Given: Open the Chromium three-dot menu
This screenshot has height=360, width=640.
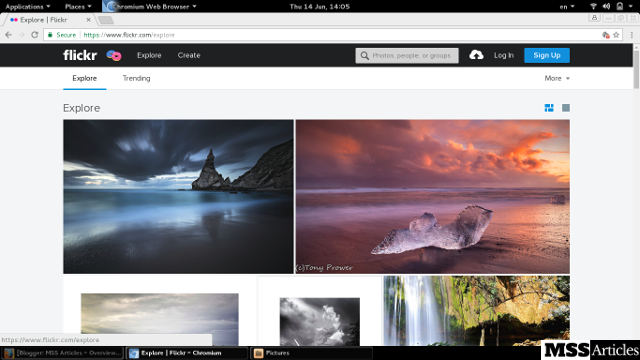Looking at the screenshot, I should (632, 35).
